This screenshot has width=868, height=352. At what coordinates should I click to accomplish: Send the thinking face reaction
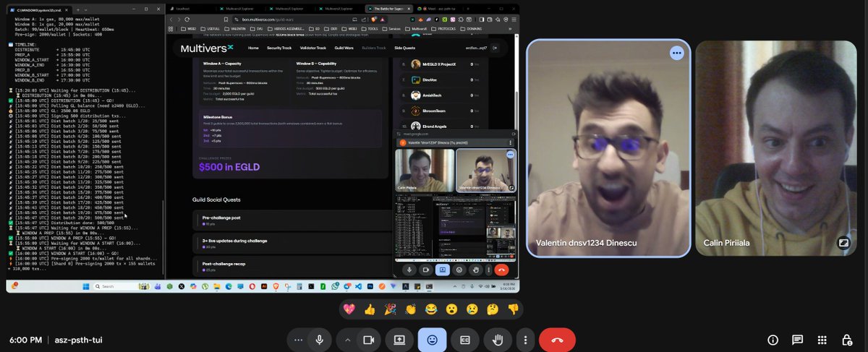click(493, 309)
